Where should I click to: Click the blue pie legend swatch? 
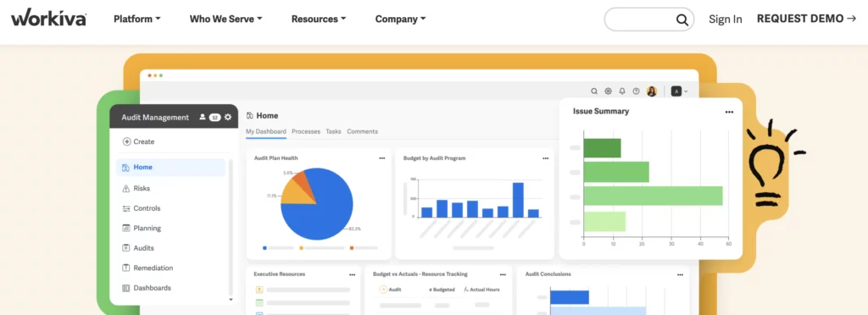[x=264, y=248]
